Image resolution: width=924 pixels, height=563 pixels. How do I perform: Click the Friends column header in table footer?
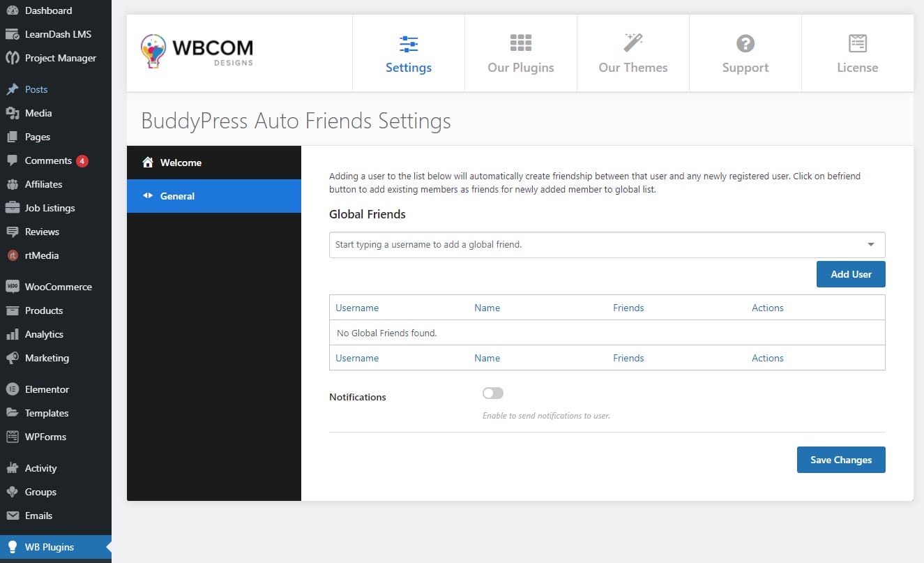coord(628,358)
